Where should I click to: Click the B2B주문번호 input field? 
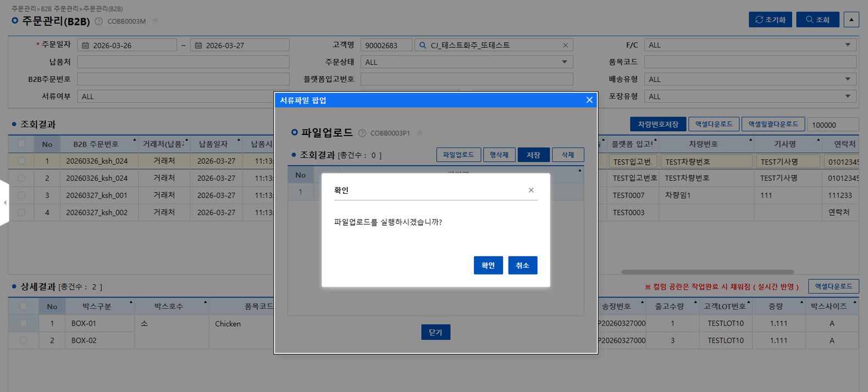(183, 79)
